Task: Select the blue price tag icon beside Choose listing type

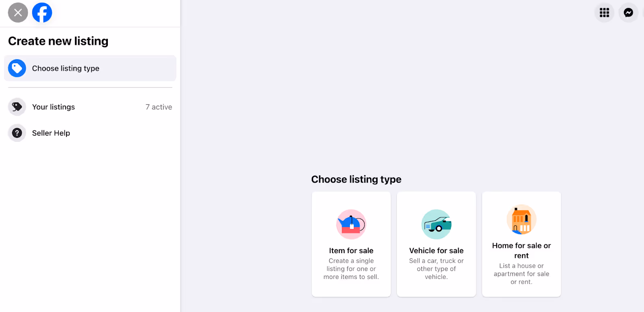Action: tap(17, 68)
